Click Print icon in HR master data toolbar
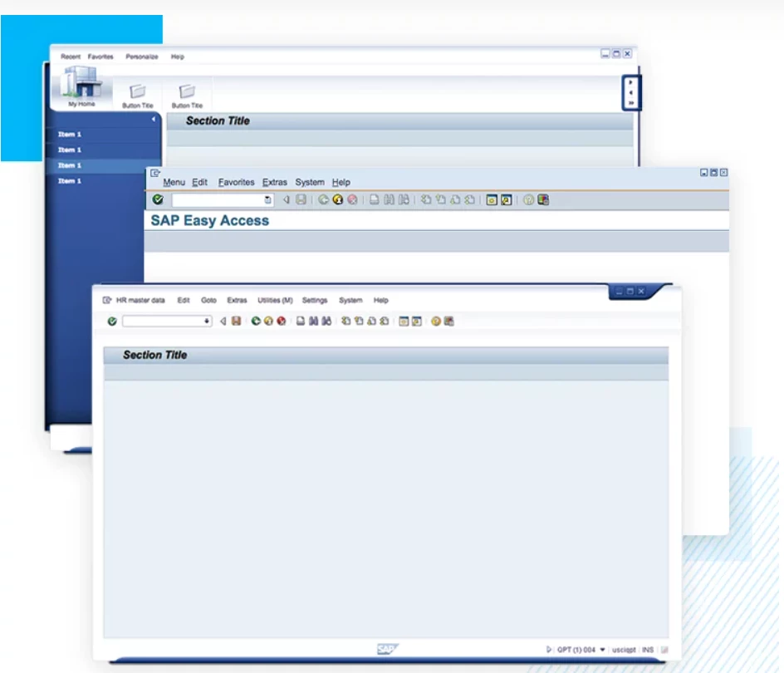This screenshot has height=673, width=784. pos(301,322)
